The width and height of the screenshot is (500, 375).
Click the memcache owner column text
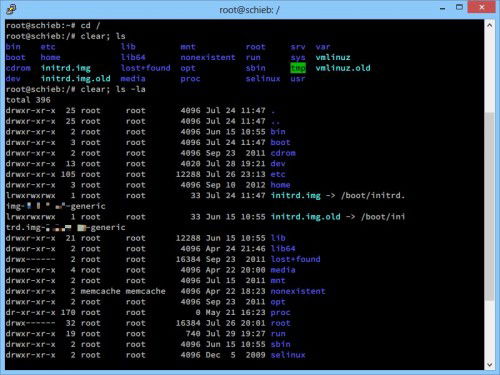click(x=100, y=291)
